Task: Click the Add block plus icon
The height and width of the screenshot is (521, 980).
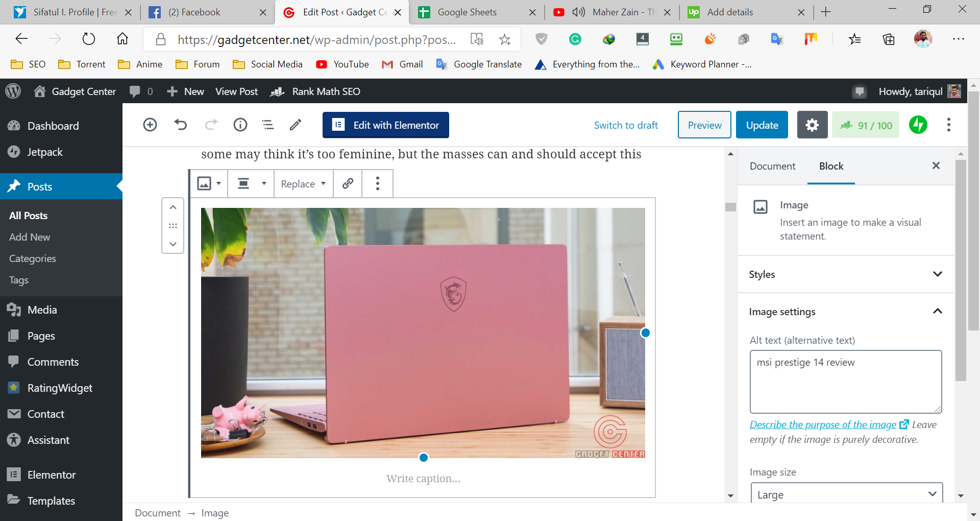Action: click(x=150, y=125)
